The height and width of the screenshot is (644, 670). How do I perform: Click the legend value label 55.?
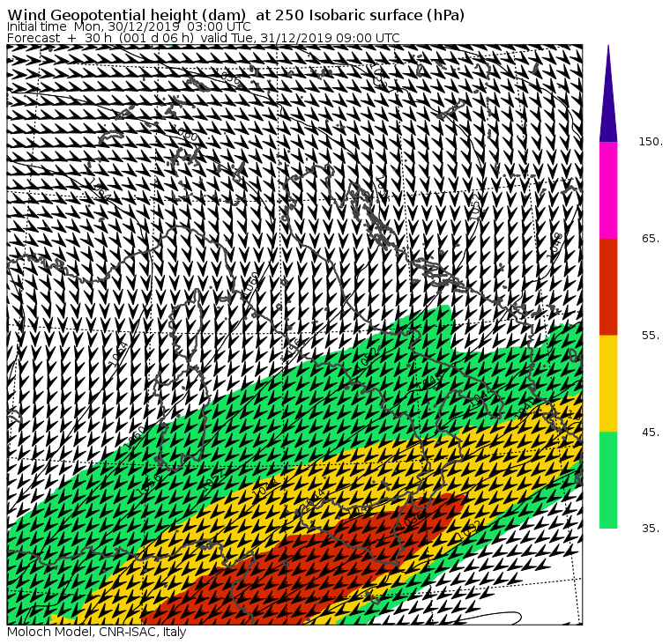pos(651,336)
